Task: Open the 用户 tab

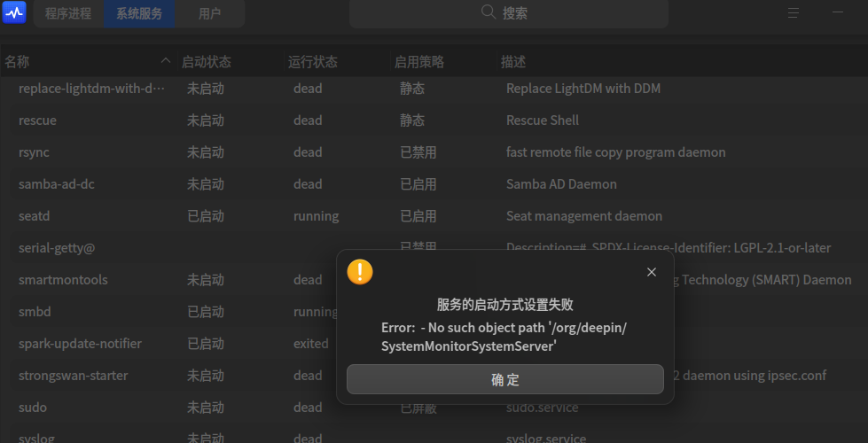Action: point(210,13)
